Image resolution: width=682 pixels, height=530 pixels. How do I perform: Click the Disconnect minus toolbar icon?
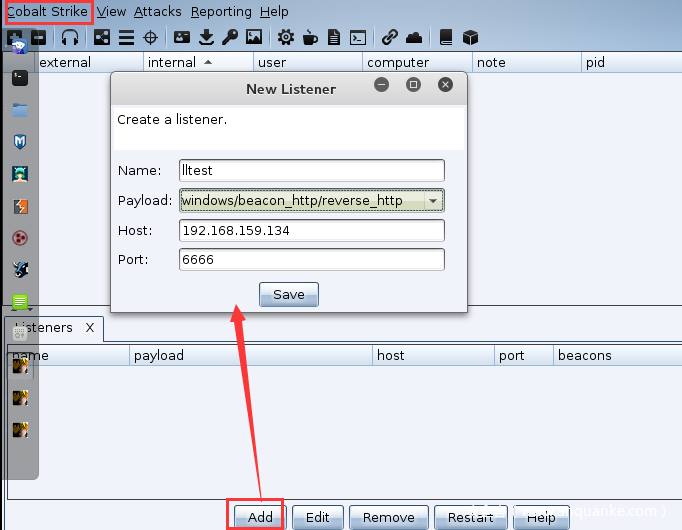(x=39, y=37)
